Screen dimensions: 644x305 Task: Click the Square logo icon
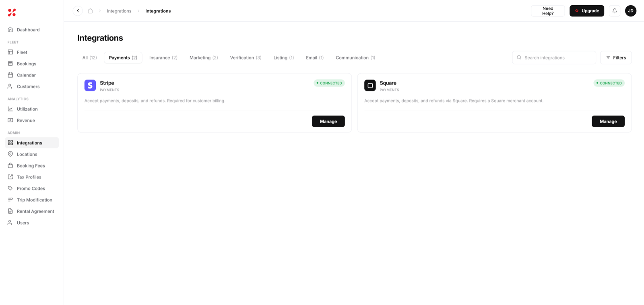pyautogui.click(x=370, y=85)
